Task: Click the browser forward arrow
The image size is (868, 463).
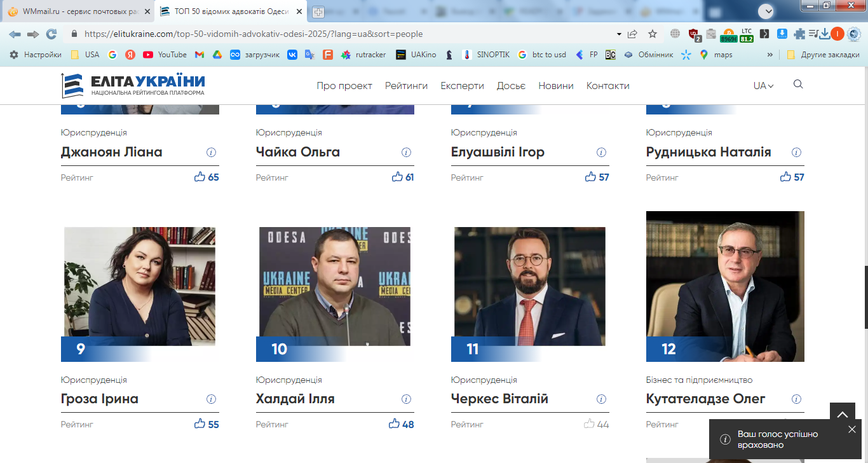Action: click(33, 34)
